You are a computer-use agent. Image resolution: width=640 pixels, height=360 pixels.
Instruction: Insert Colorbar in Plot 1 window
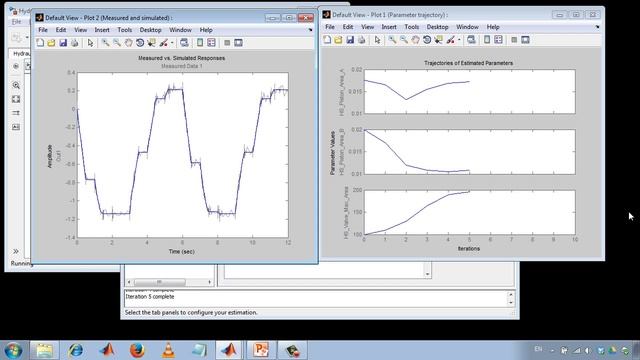click(487, 40)
